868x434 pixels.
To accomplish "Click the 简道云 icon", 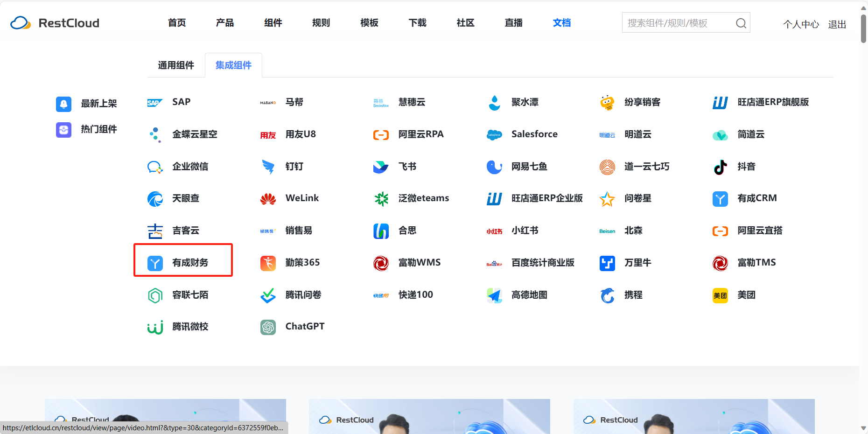I will pos(721,135).
